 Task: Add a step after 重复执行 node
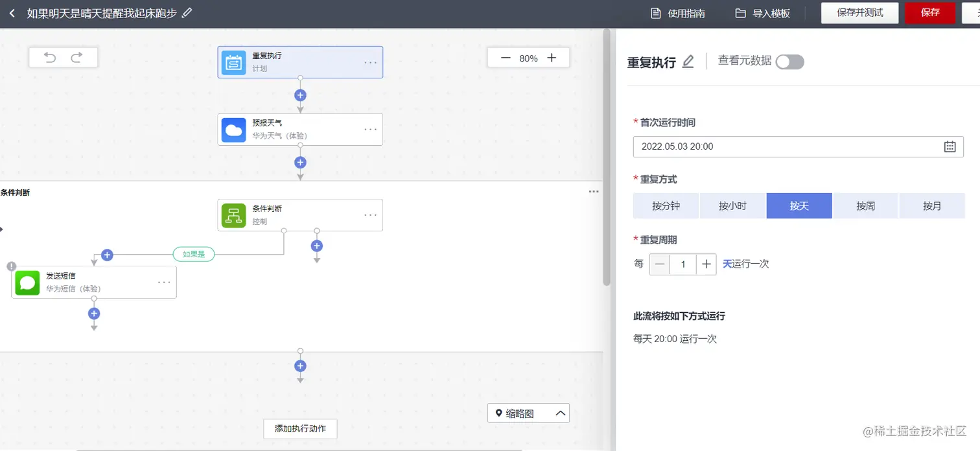click(x=300, y=95)
